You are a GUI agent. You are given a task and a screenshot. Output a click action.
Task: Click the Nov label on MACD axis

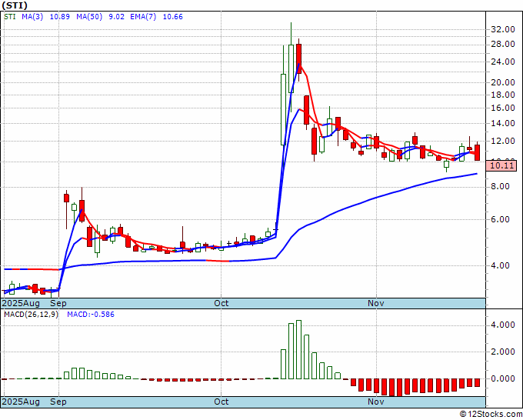click(376, 402)
